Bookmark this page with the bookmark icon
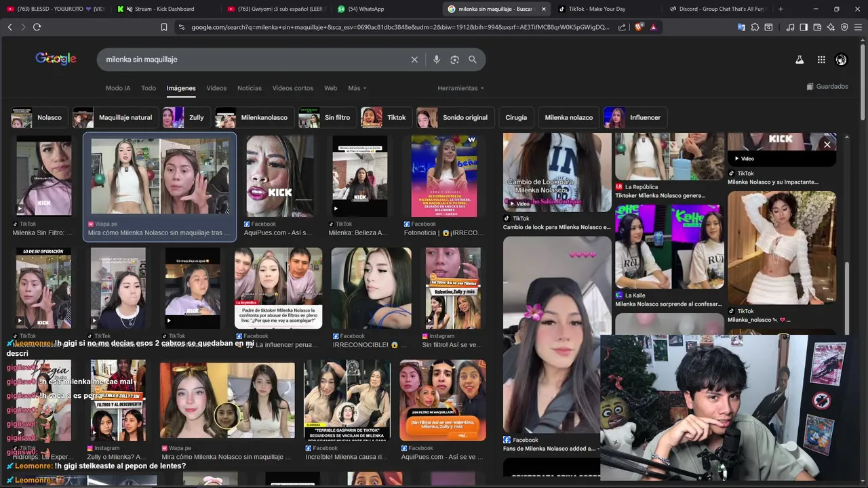 click(163, 27)
